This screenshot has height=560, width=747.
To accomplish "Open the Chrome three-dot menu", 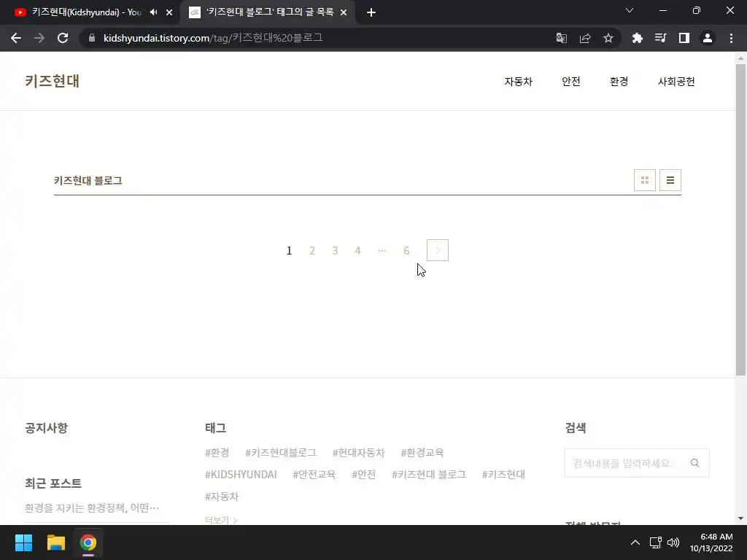I will [731, 38].
